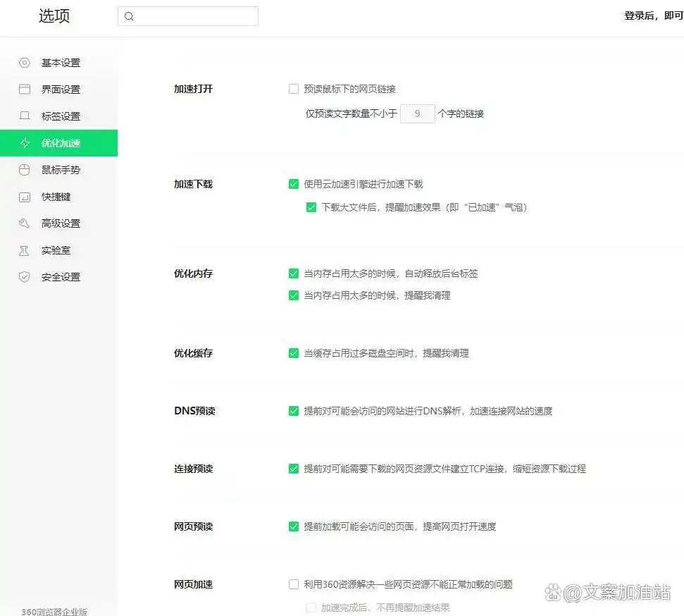Click the 界面设置 window icon
Screen dimensions: 684x616
tap(25, 90)
